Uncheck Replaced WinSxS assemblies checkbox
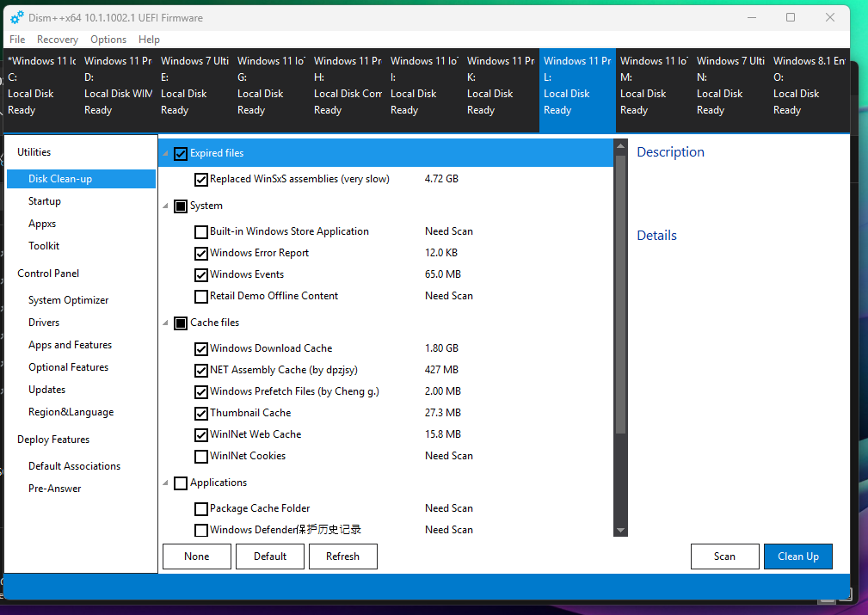Viewport: 868px width, 615px height. tap(201, 180)
